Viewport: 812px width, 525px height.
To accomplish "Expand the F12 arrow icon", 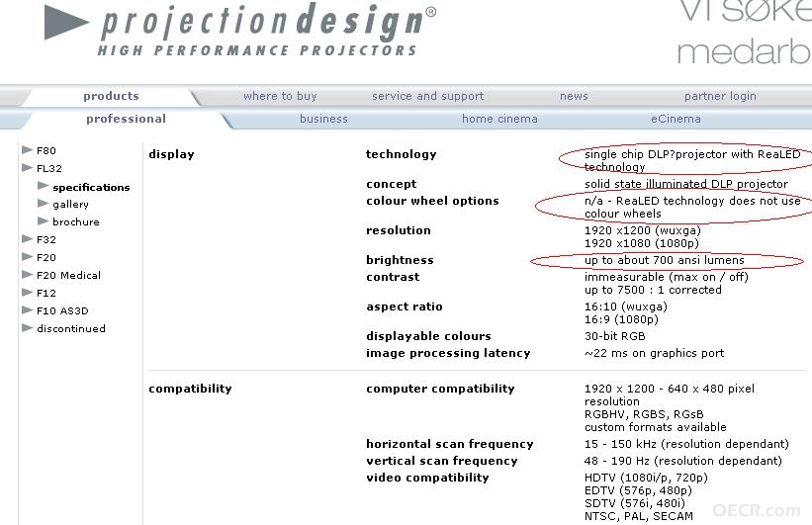I will click(27, 292).
